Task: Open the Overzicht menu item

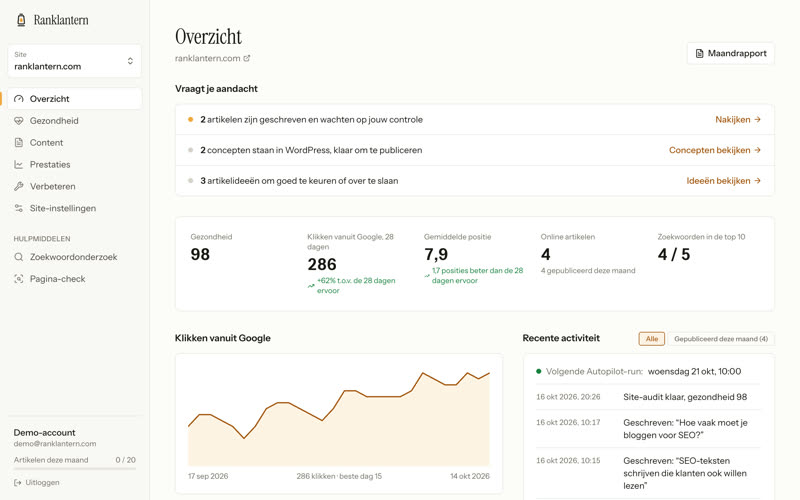Action: [x=74, y=99]
